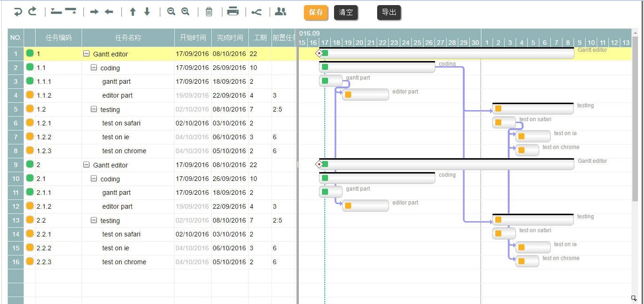
Task: Collapse the top Gantt editor task 1
Action: point(87,54)
